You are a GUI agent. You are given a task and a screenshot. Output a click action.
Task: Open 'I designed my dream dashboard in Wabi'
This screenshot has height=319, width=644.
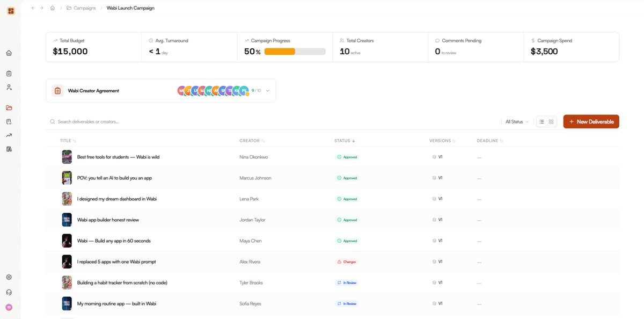click(x=117, y=199)
